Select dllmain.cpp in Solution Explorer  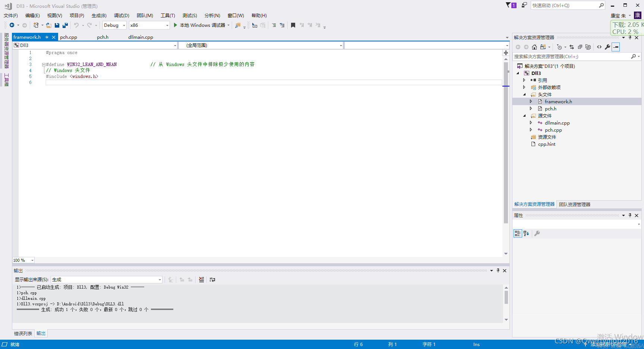pyautogui.click(x=557, y=123)
